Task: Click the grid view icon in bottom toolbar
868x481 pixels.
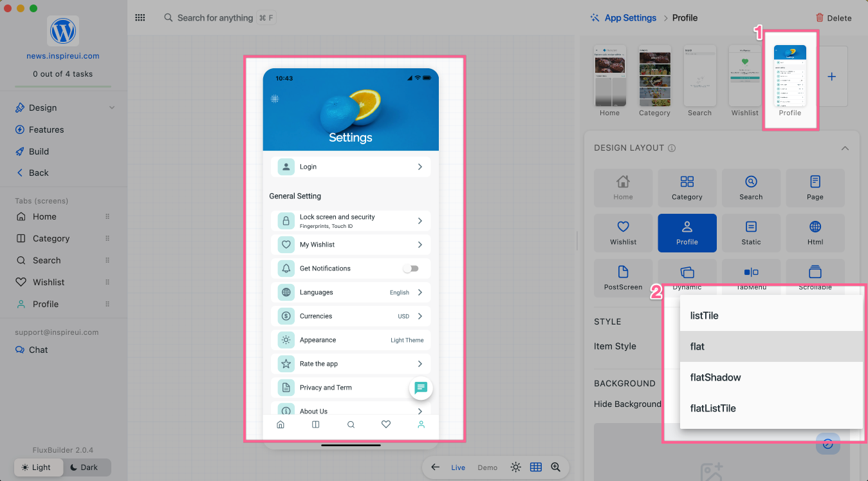Action: 535,467
